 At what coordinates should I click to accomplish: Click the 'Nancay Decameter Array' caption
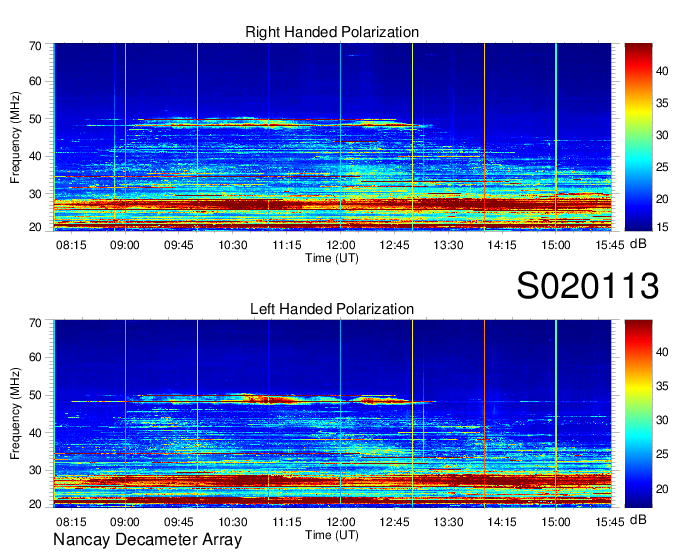[x=147, y=539]
